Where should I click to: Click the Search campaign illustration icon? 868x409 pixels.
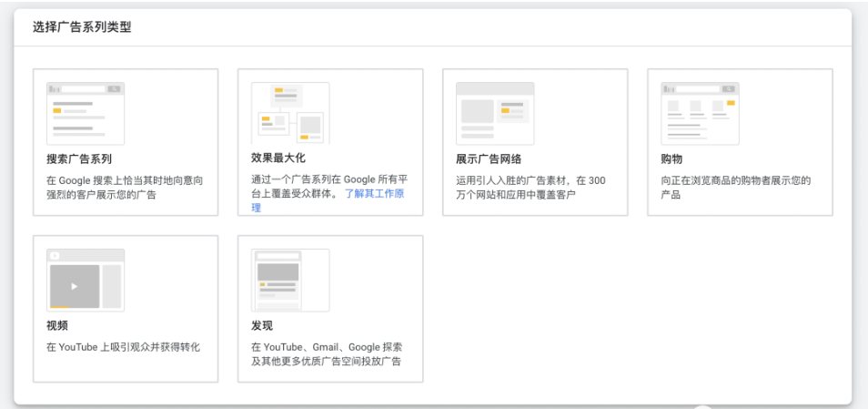coord(86,113)
